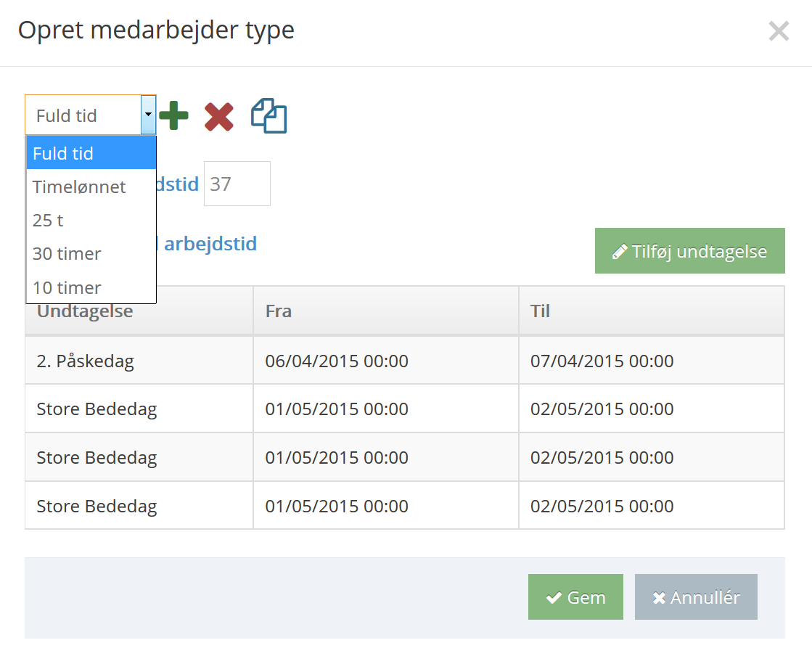Choose the 10 timer option
Screen dimensions: 812x664
coord(91,287)
